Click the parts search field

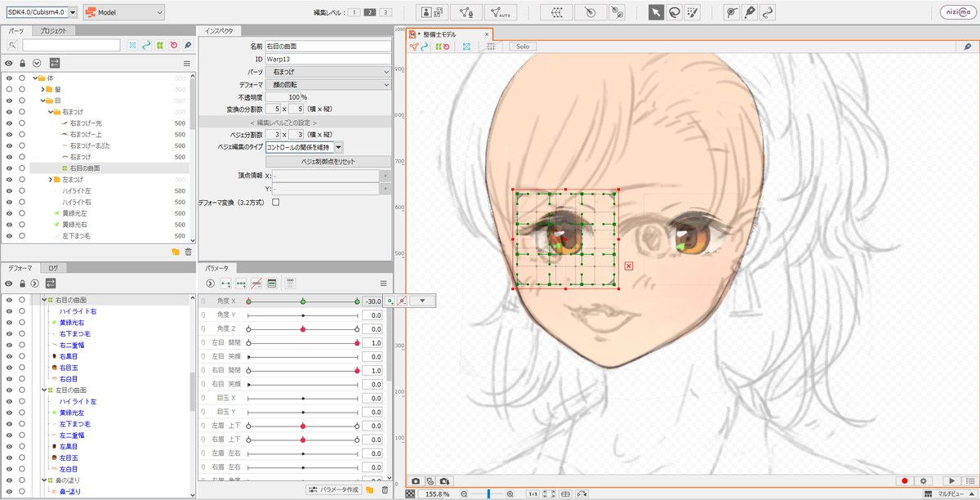(x=71, y=46)
